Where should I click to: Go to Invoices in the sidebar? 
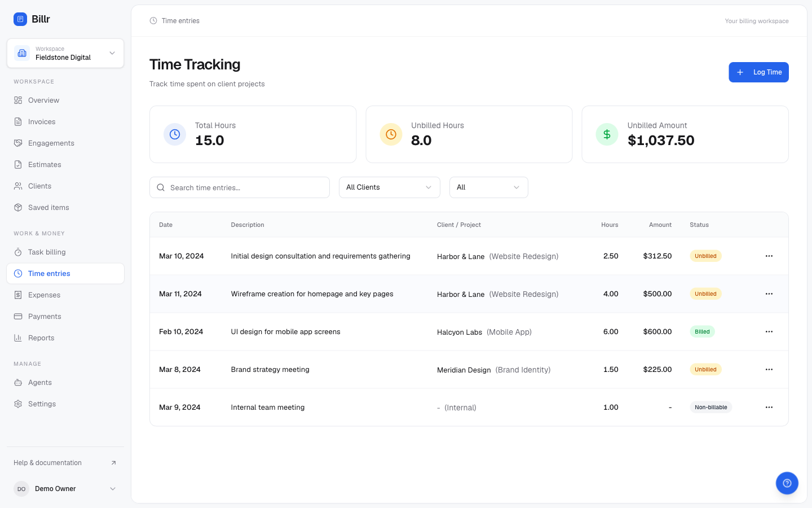pyautogui.click(x=65, y=122)
